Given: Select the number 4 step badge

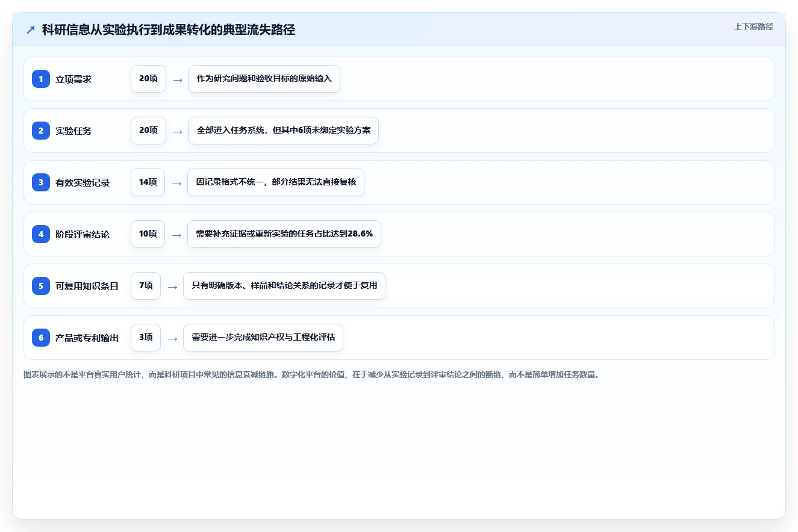Looking at the screenshot, I should coord(41,234).
